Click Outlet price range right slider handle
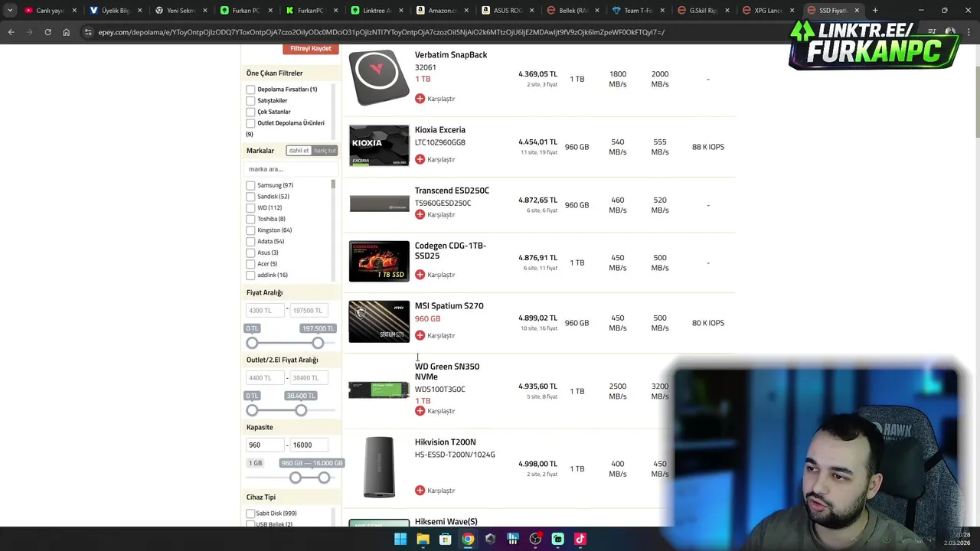The height and width of the screenshot is (551, 980). tap(301, 410)
